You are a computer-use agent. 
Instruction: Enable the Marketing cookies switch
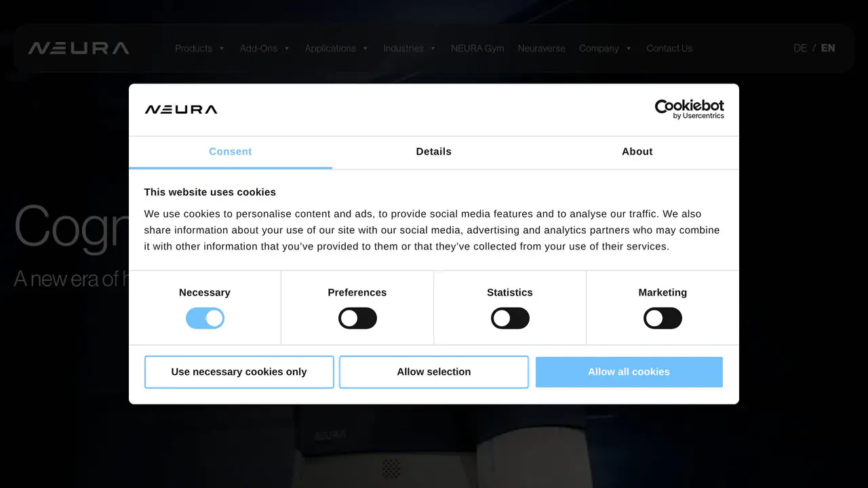(663, 319)
